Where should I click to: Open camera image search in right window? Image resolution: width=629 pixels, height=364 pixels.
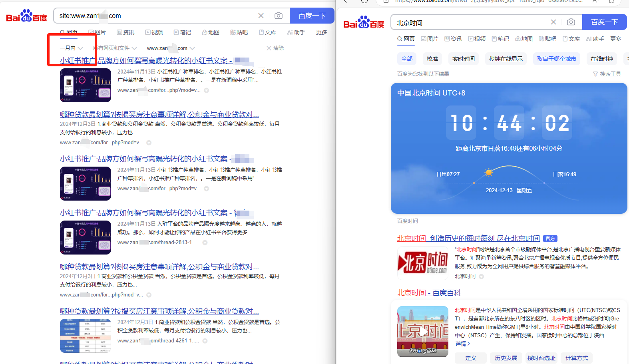pos(571,22)
